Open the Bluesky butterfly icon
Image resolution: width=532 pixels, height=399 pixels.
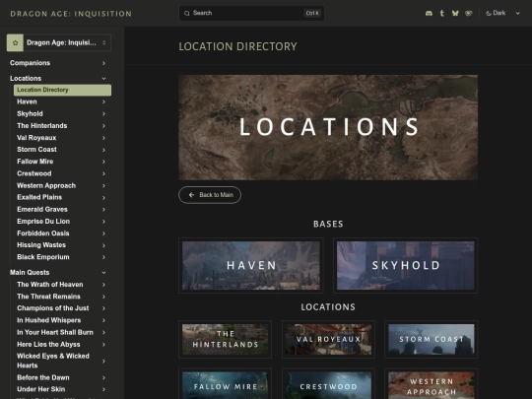click(x=455, y=13)
